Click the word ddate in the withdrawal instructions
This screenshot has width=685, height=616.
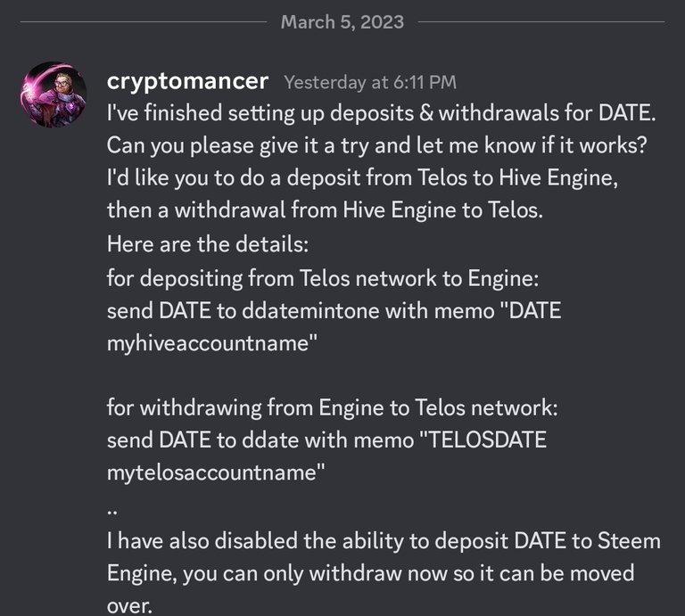point(270,439)
